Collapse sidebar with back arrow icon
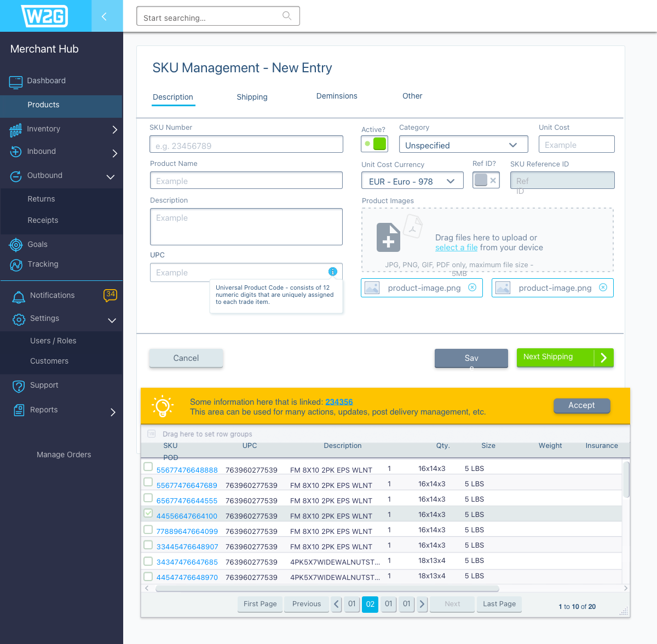657x644 pixels. (104, 16)
